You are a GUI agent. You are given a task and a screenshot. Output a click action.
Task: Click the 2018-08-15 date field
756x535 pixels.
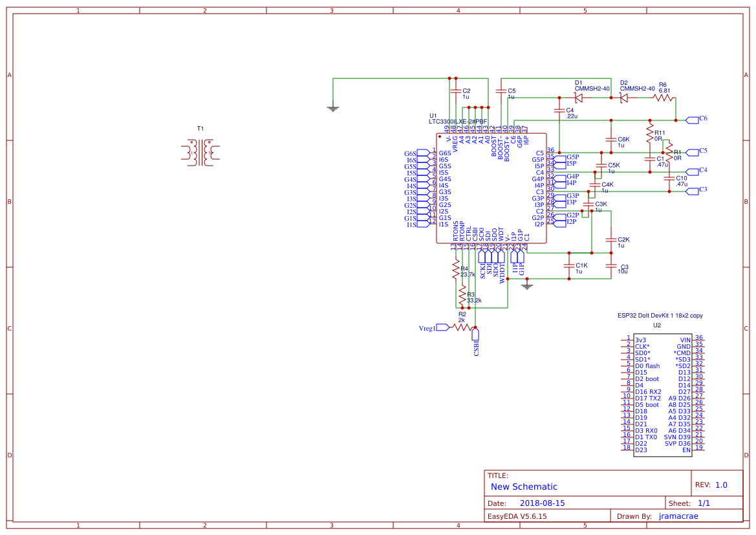[x=542, y=503]
